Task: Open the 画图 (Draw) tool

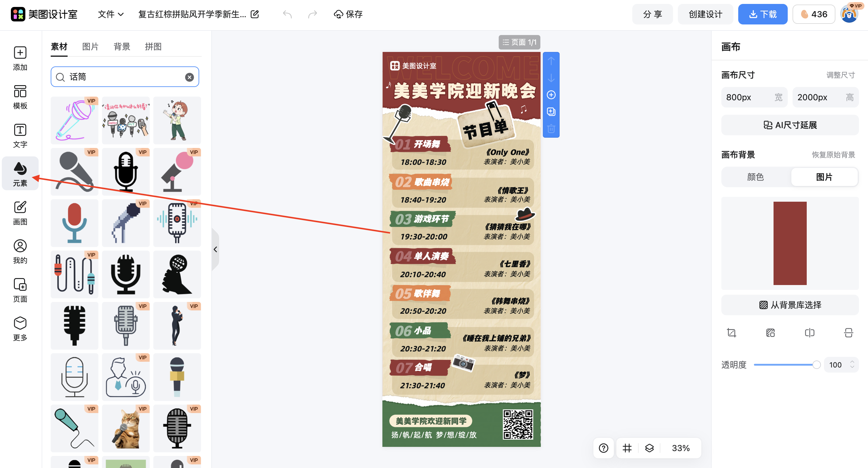Action: point(20,213)
